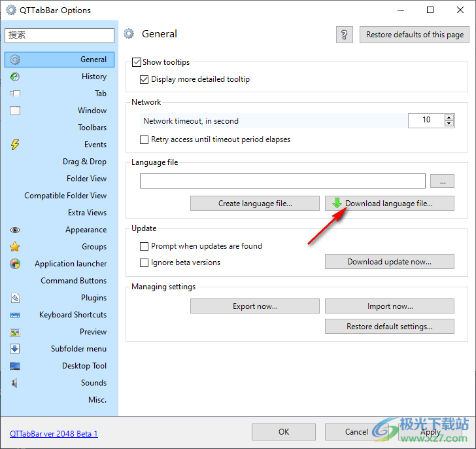The image size is (476, 449).
Task: Open the Toolbars settings page
Action: [92, 128]
